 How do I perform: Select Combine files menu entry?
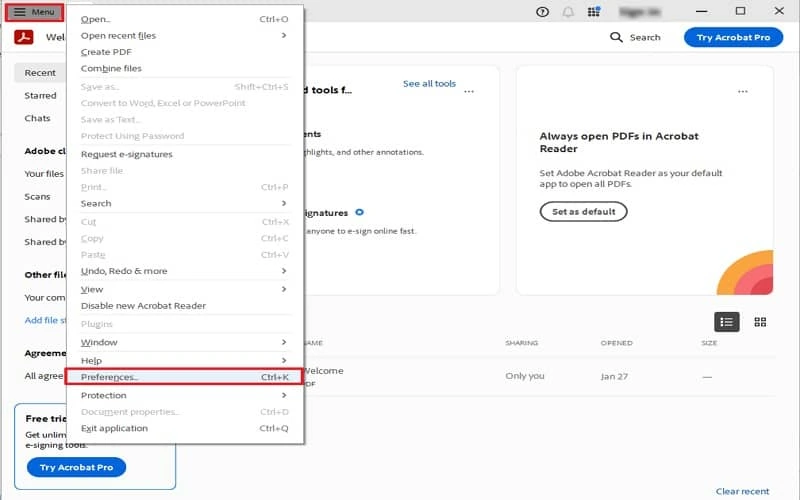click(111, 68)
